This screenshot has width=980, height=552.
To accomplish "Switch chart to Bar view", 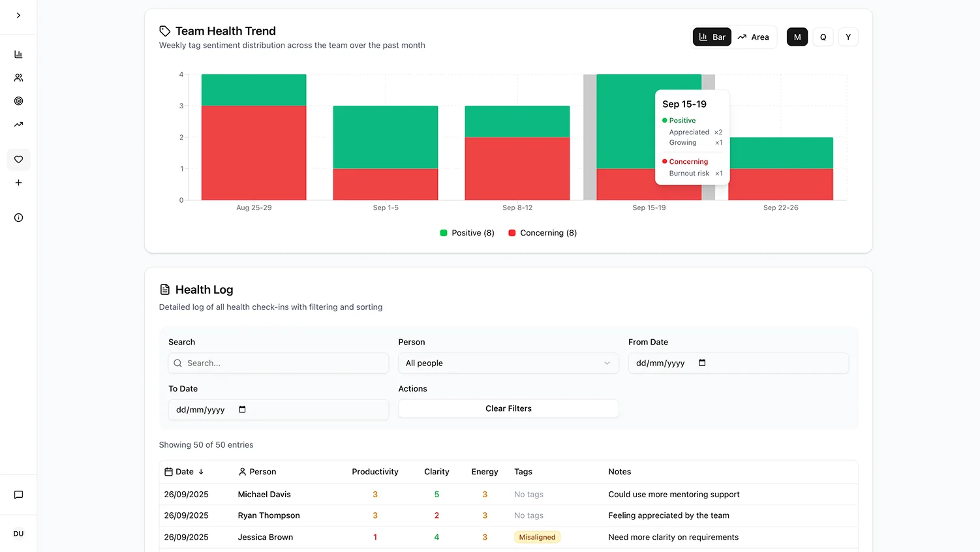I will click(x=712, y=37).
